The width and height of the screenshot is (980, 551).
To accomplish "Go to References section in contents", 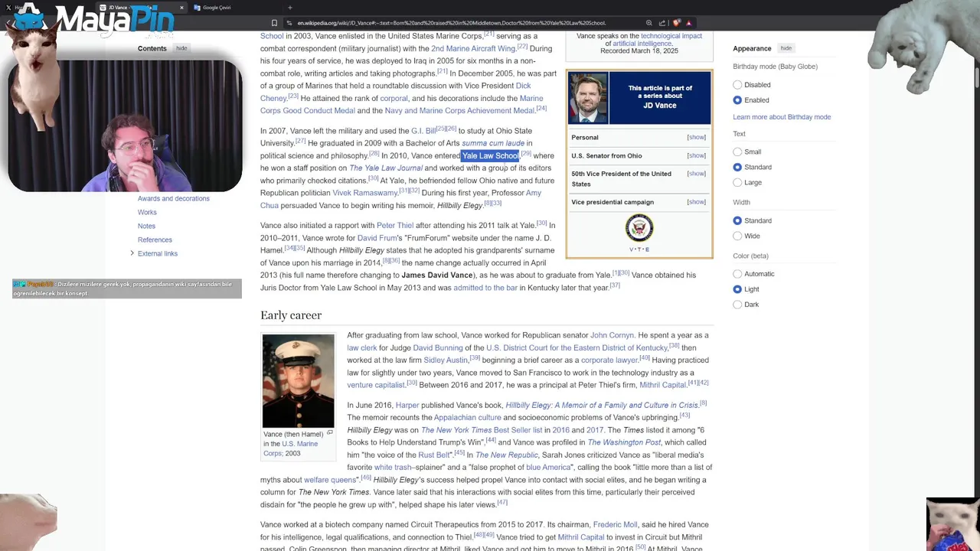I will (155, 240).
